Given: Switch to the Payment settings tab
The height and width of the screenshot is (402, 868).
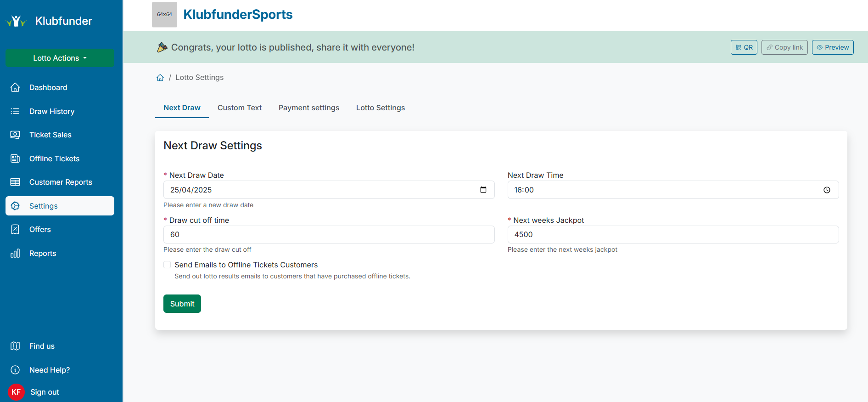Looking at the screenshot, I should (308, 108).
